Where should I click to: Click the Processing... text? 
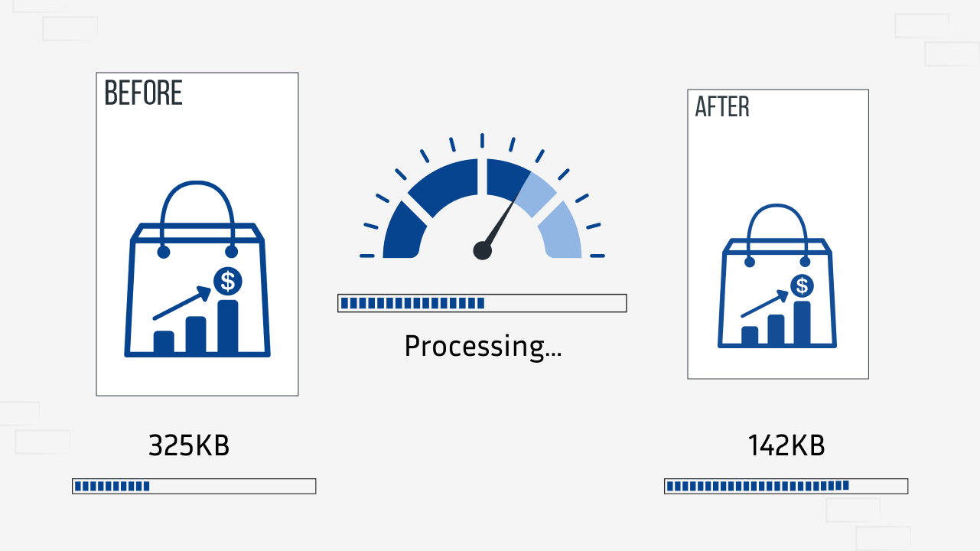(483, 347)
